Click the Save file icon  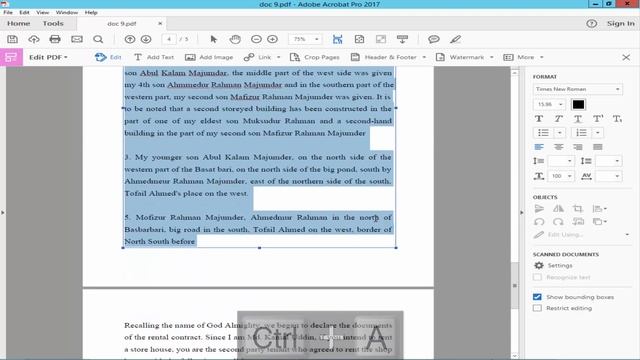pyautogui.click(x=13, y=39)
